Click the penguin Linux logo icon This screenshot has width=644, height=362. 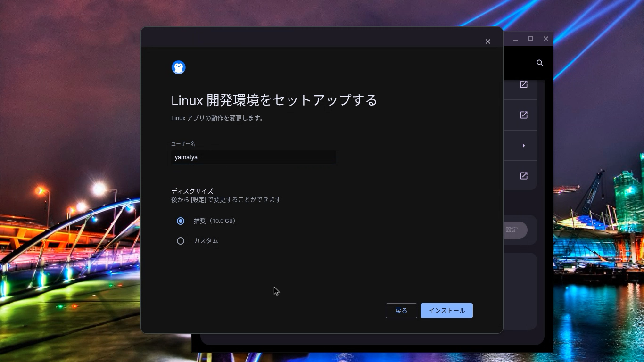click(x=178, y=67)
